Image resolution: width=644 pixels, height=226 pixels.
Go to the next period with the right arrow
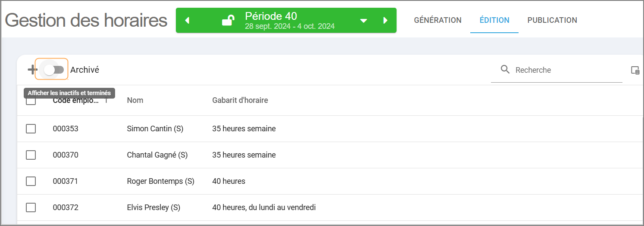(x=385, y=21)
